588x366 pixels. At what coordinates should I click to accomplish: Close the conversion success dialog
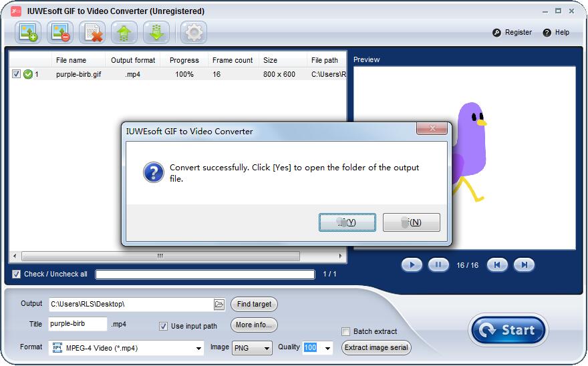432,128
